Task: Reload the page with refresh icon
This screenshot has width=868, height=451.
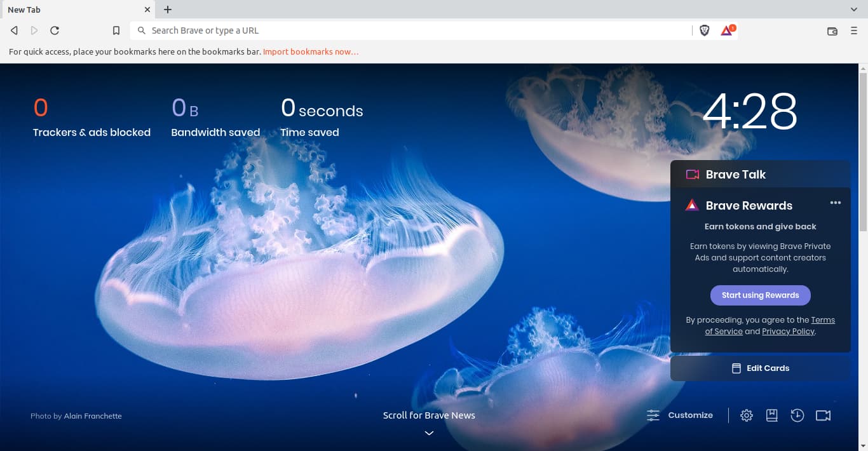Action: (55, 30)
